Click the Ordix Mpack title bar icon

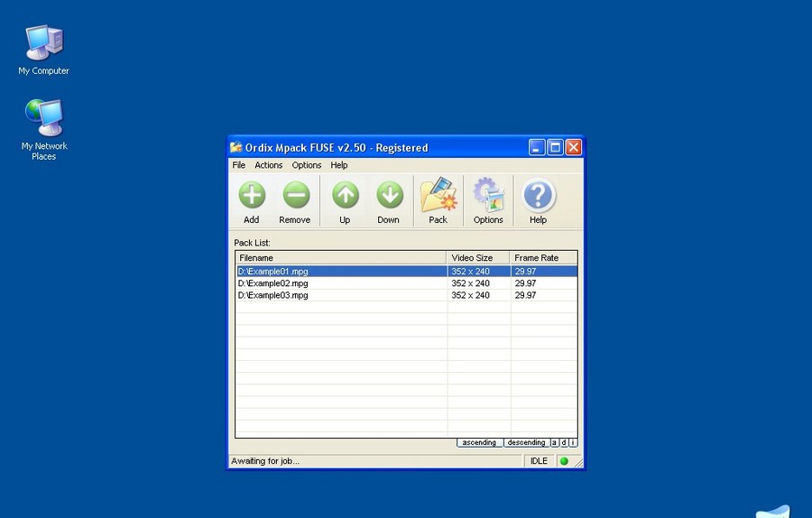[x=236, y=147]
